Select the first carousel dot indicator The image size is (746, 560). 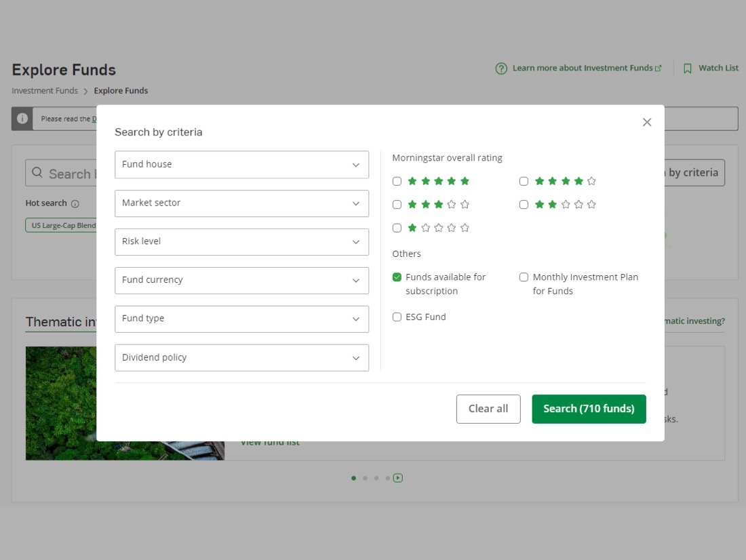(x=353, y=478)
